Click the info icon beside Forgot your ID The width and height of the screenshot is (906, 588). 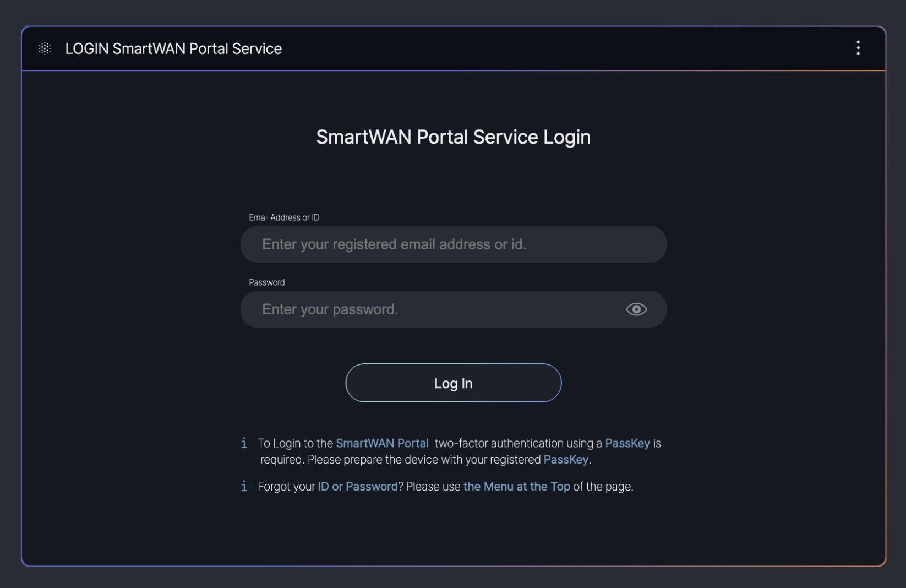pos(244,486)
